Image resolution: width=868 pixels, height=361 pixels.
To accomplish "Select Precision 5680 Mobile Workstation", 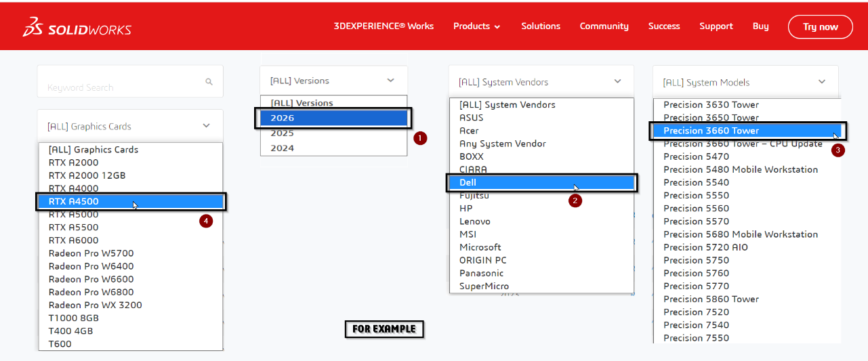I will [x=740, y=234].
